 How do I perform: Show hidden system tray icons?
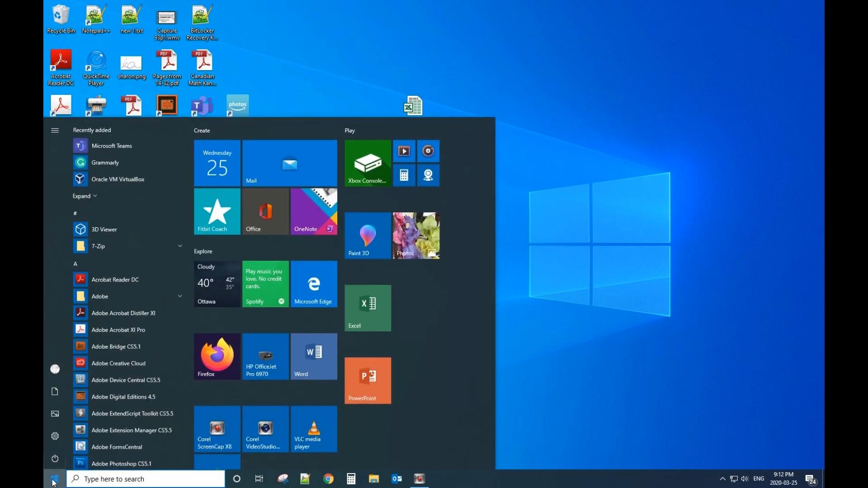722,479
